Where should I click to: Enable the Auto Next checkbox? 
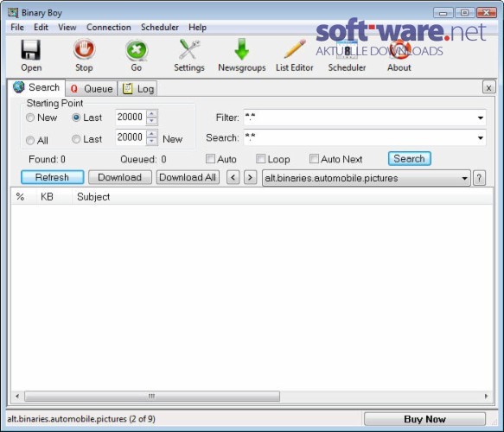314,159
